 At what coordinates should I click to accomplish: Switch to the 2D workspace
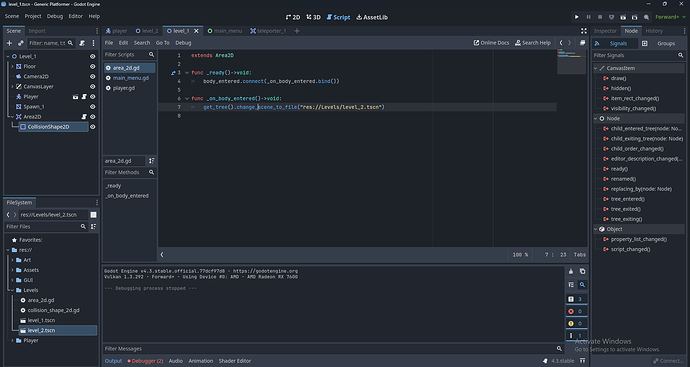[x=293, y=17]
